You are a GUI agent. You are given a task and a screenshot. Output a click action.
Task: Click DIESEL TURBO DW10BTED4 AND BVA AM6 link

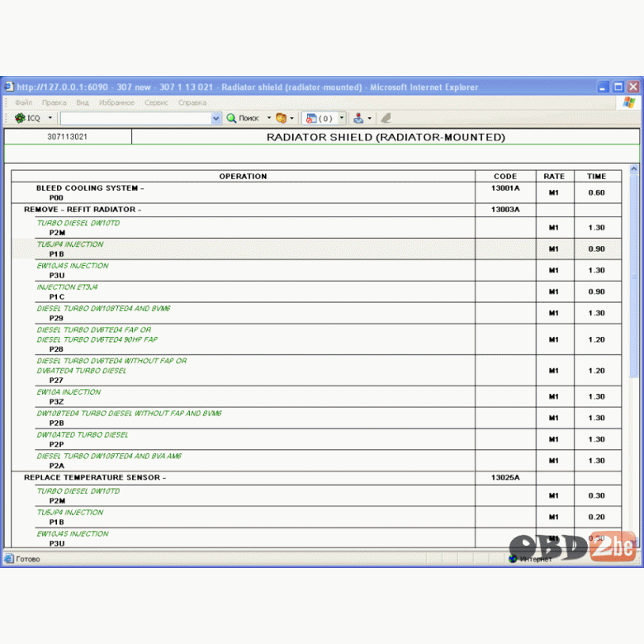[x=109, y=457]
